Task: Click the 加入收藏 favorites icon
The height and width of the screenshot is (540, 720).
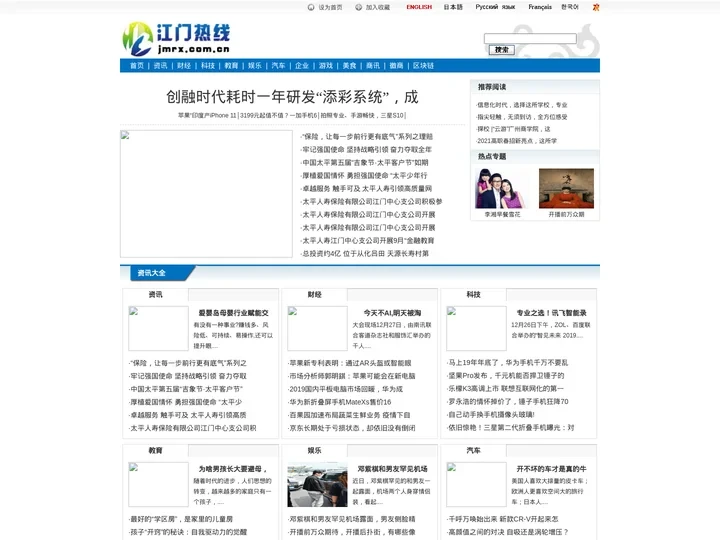Action: click(x=359, y=7)
